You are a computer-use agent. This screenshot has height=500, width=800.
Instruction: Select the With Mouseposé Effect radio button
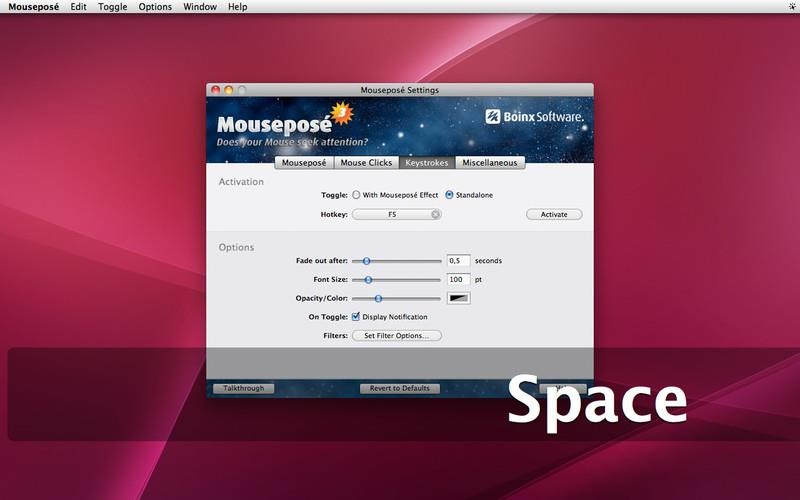click(x=356, y=195)
